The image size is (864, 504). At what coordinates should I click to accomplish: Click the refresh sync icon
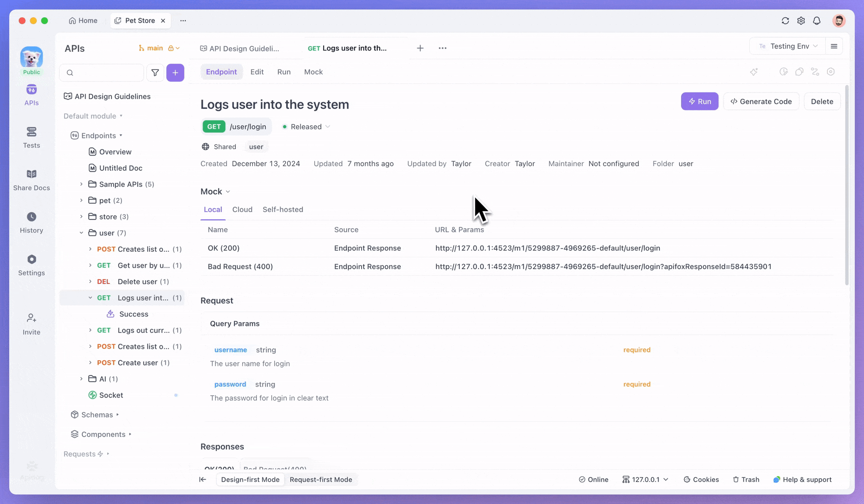785,21
